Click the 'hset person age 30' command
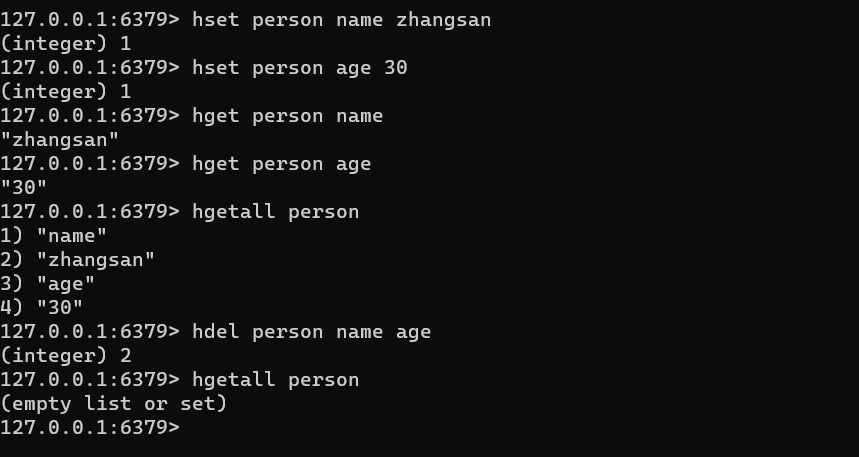 [x=300, y=68]
